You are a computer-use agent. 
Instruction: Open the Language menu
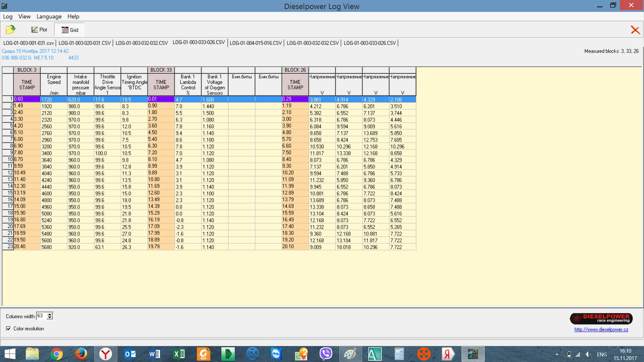click(49, 16)
